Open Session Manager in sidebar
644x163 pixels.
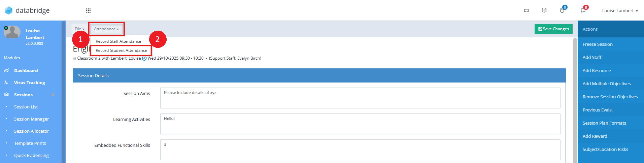tap(31, 119)
